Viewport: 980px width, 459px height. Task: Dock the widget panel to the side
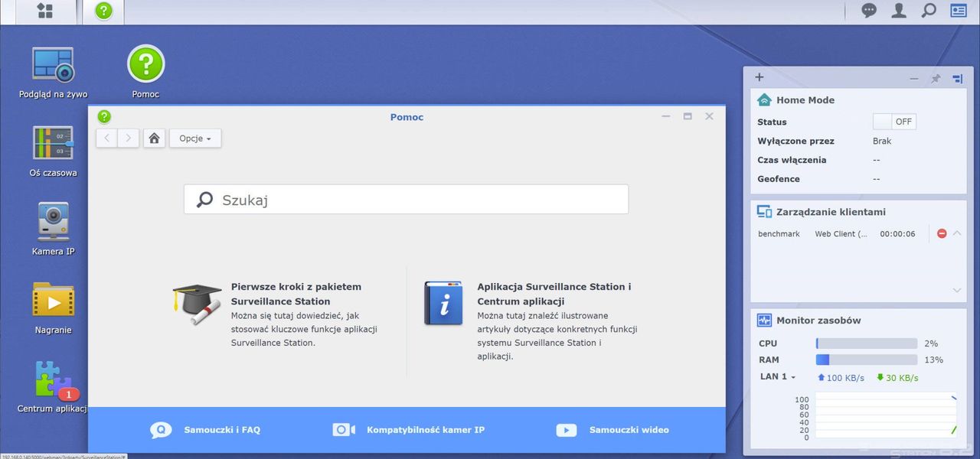(957, 78)
